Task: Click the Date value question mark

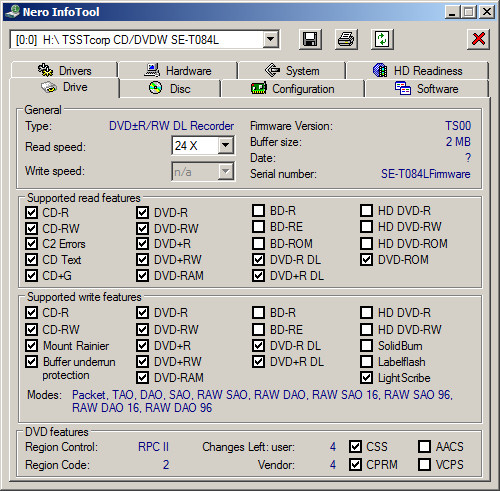Action: (x=468, y=157)
